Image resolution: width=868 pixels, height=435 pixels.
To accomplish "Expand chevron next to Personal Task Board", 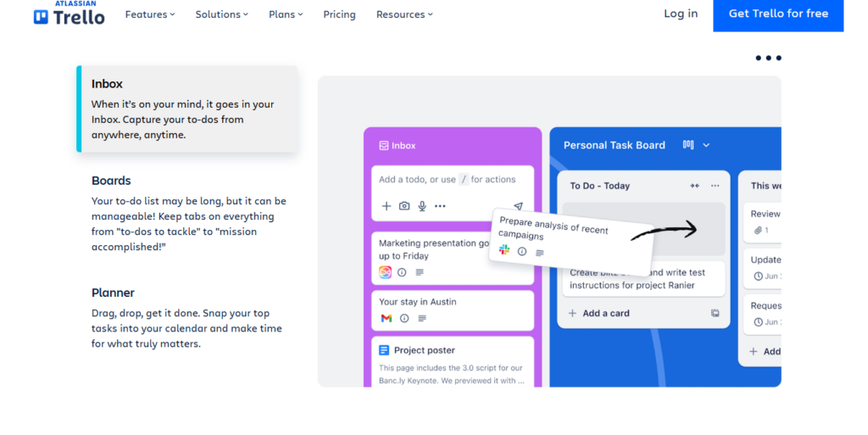I will click(706, 145).
